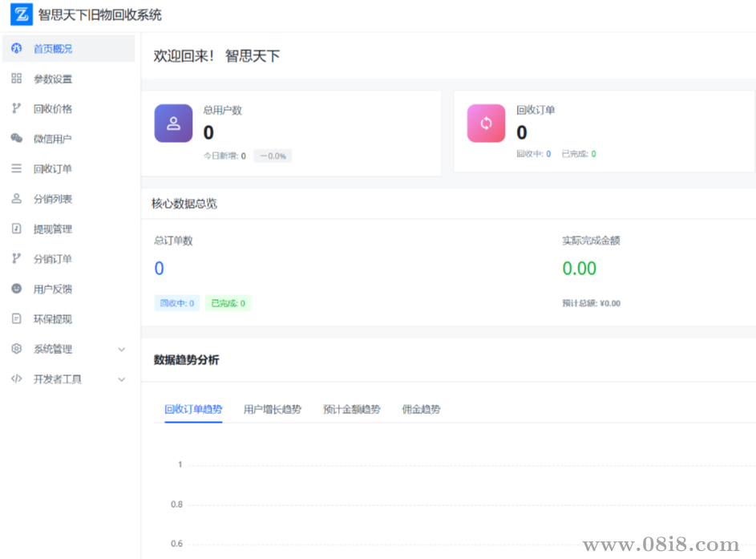Click the purple 总用户数 user icon
This screenshot has height=559, width=756.
[x=173, y=124]
